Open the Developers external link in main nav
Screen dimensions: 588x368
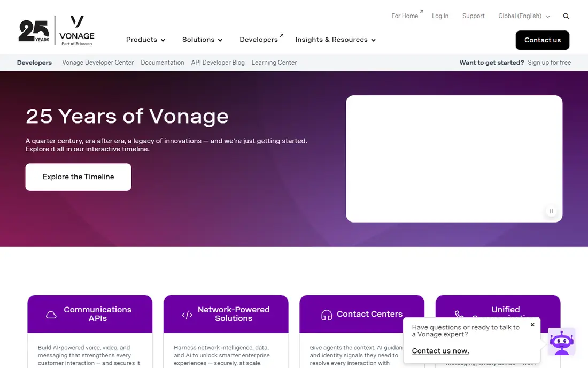[261, 40]
